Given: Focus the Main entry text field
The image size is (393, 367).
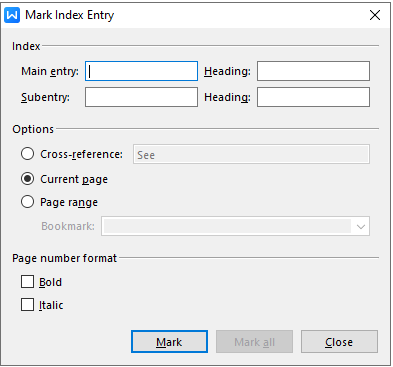Looking at the screenshot, I should click(x=141, y=71).
